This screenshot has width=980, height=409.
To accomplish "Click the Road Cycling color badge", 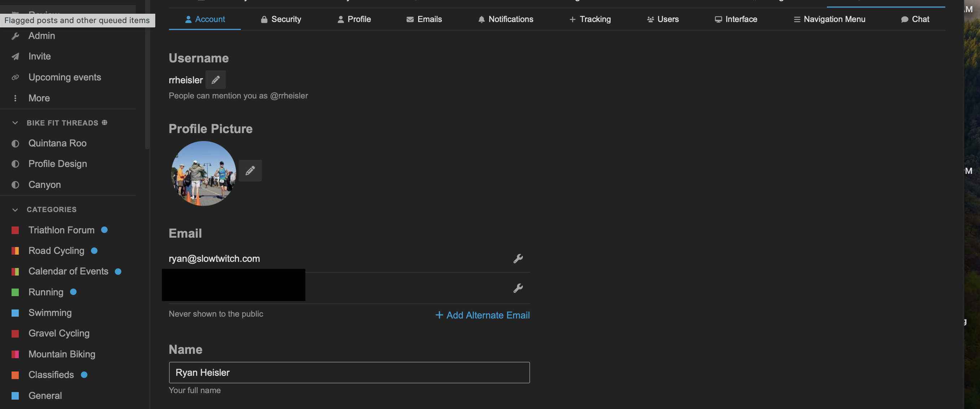I will click(15, 251).
